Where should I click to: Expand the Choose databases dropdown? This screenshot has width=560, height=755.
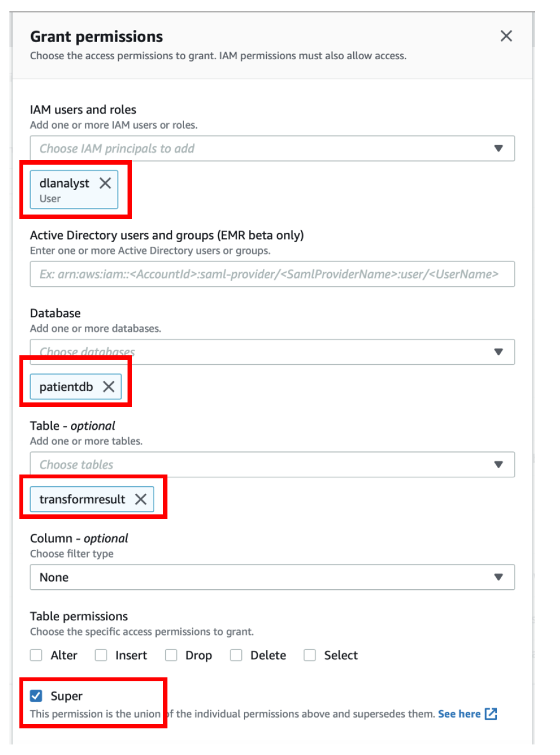pyautogui.click(x=498, y=352)
